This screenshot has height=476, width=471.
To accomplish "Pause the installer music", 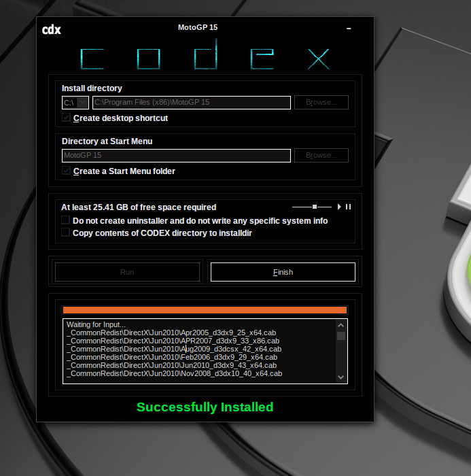I will [x=349, y=207].
